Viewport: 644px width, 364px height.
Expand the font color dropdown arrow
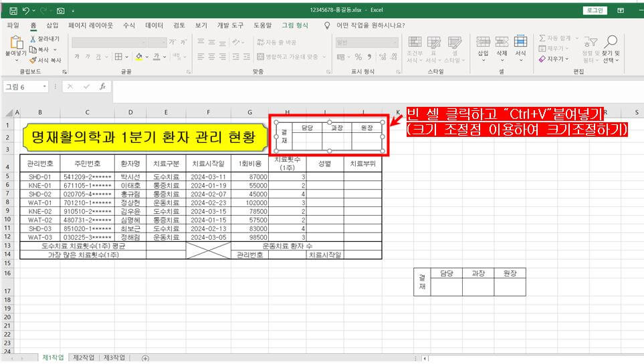(x=165, y=57)
